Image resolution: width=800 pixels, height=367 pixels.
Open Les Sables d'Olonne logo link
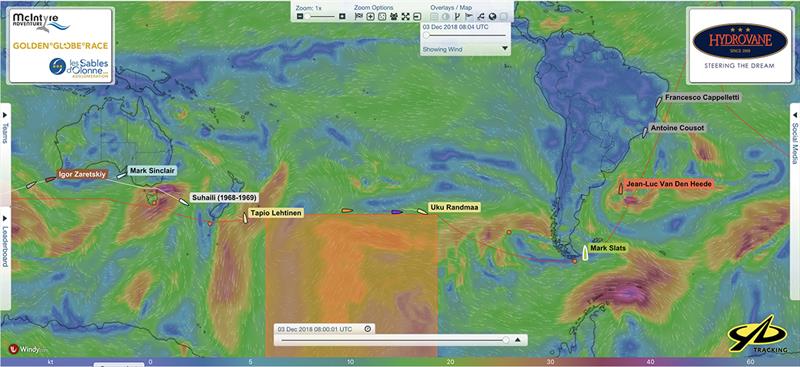[79, 67]
